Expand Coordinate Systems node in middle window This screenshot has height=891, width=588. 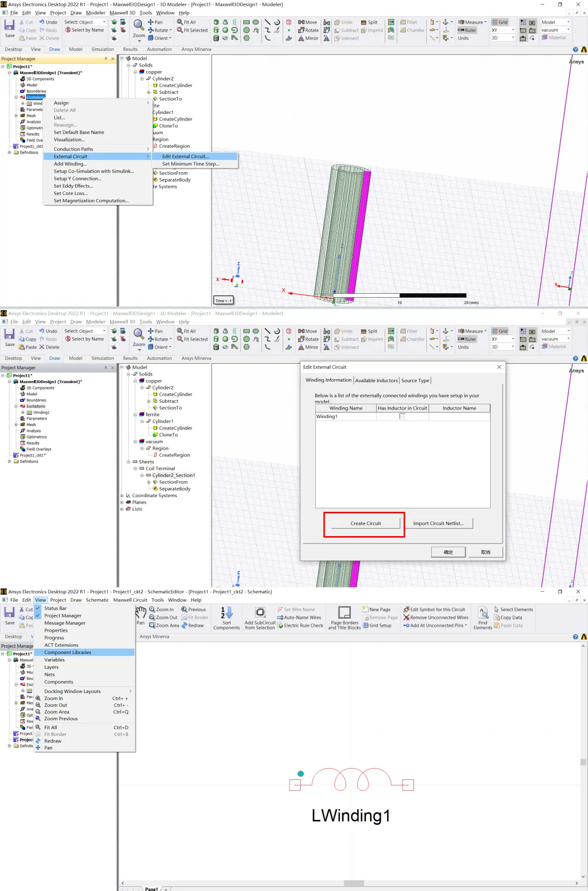122,496
